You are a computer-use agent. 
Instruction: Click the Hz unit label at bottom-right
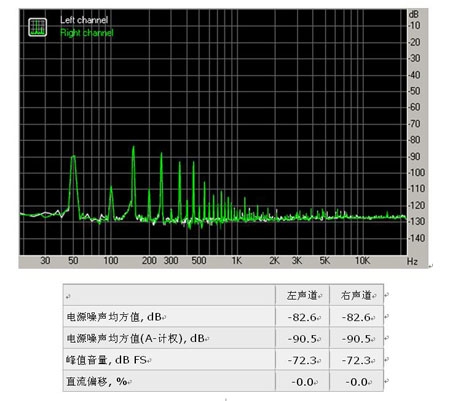click(x=412, y=261)
